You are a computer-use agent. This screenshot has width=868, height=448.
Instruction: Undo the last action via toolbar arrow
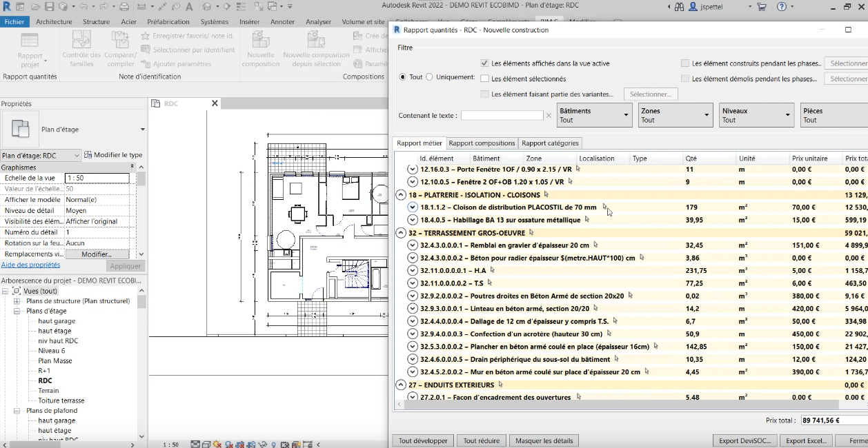point(83,6)
